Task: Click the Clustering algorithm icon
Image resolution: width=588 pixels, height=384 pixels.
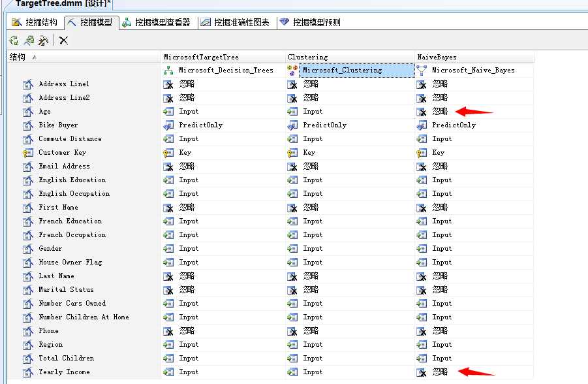Action: click(x=292, y=70)
